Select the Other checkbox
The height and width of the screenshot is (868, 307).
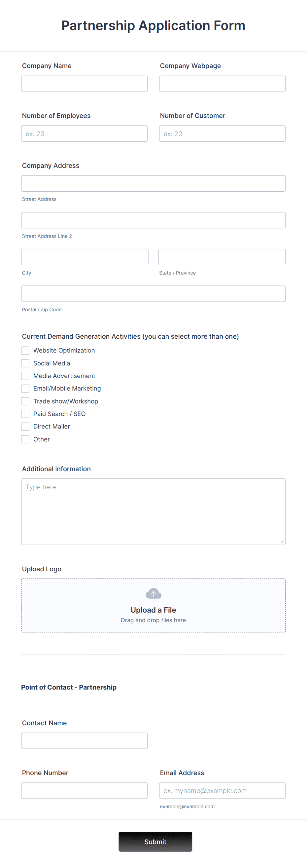(25, 439)
